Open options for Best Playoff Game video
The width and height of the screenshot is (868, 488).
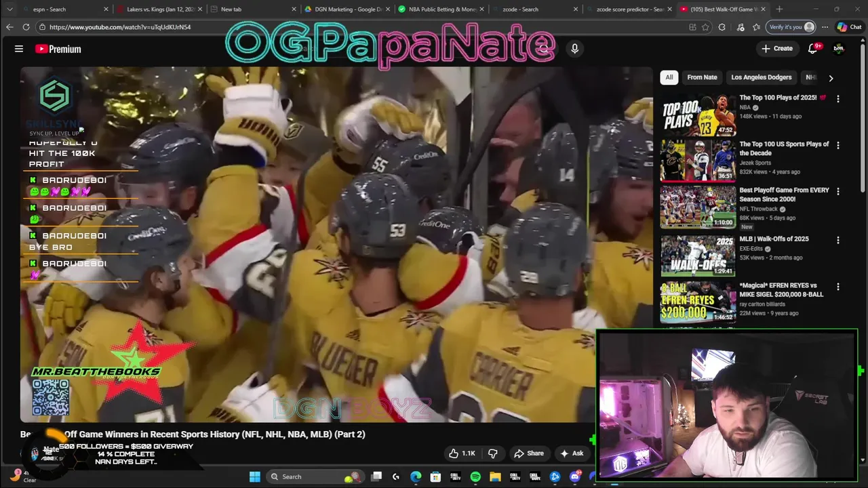[x=838, y=192]
